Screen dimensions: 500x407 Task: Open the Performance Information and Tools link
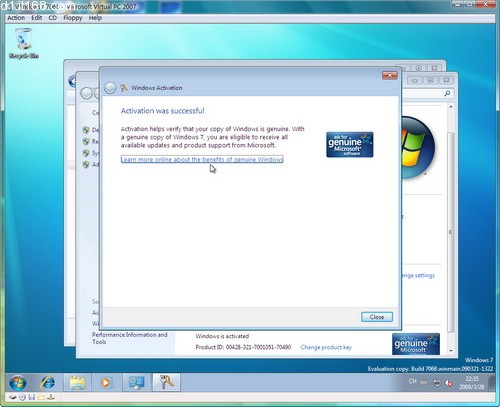pyautogui.click(x=130, y=338)
